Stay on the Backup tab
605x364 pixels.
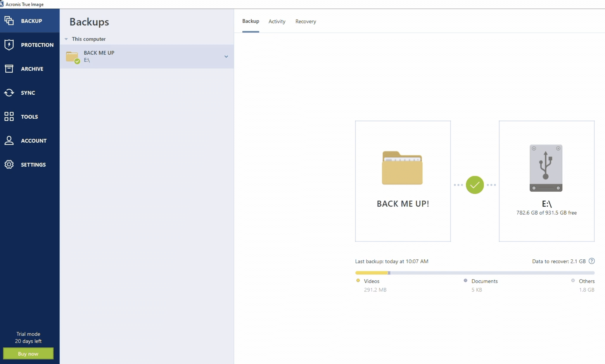tap(250, 21)
